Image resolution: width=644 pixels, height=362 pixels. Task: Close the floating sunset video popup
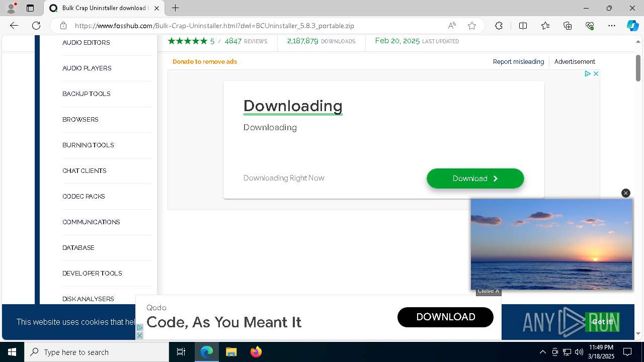pyautogui.click(x=625, y=193)
